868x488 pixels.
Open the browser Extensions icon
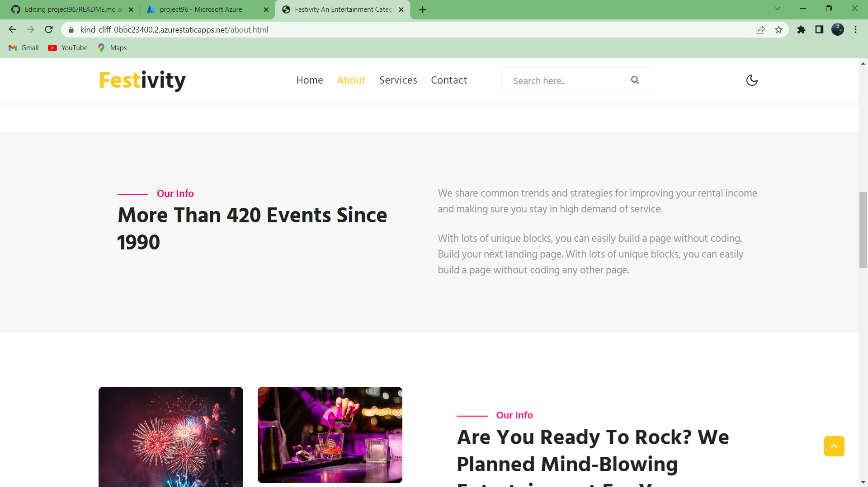[x=801, y=29]
